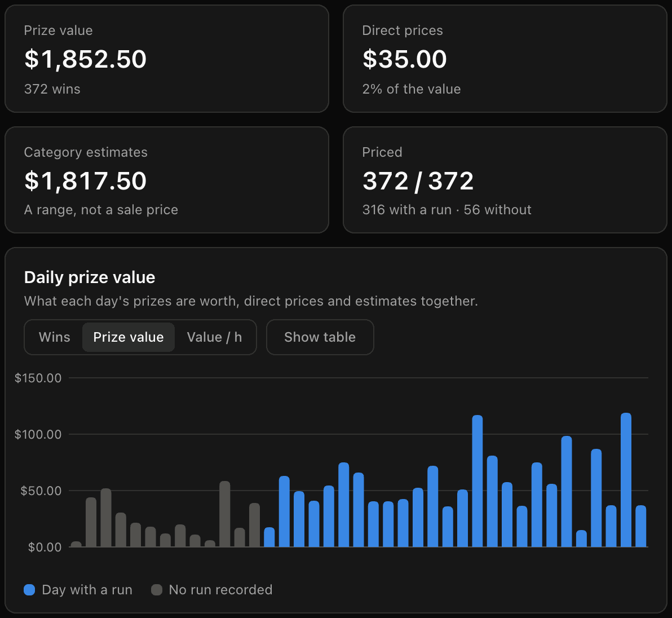This screenshot has height=618, width=672.
Task: Click the Direct prices card heading
Action: [403, 30]
